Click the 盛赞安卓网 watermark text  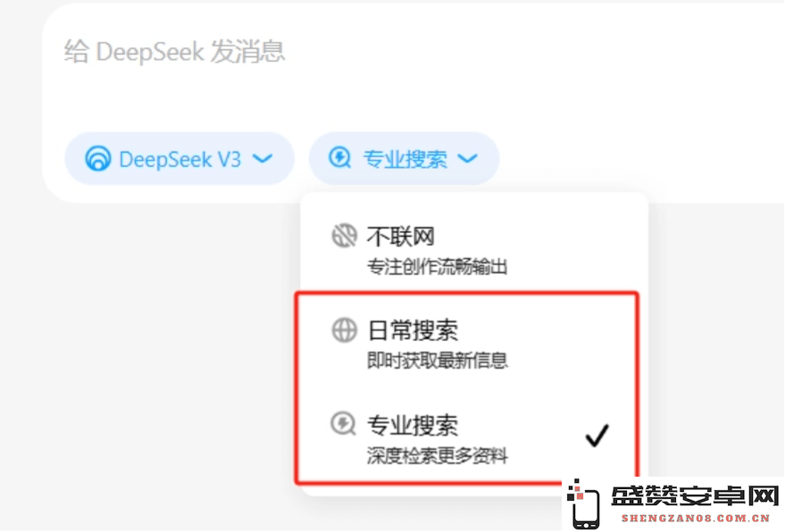point(695,496)
